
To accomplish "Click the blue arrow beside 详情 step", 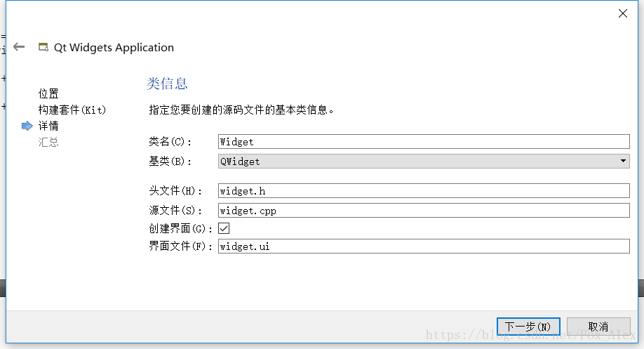I will [x=27, y=126].
